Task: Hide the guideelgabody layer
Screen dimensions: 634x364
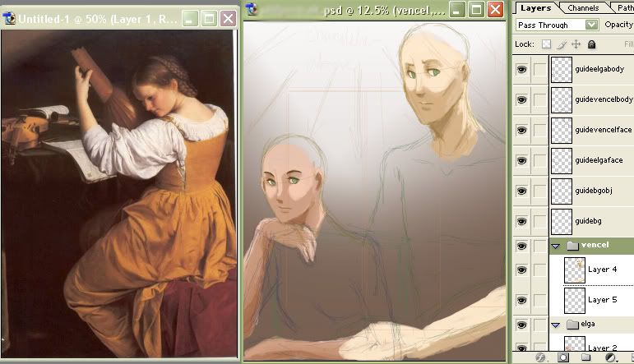Action: click(521, 70)
